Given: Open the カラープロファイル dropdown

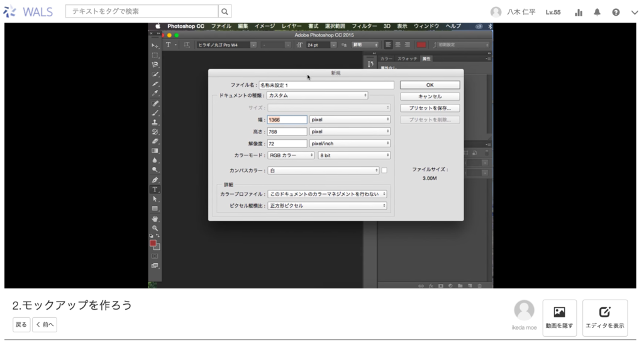Looking at the screenshot, I should tap(327, 194).
